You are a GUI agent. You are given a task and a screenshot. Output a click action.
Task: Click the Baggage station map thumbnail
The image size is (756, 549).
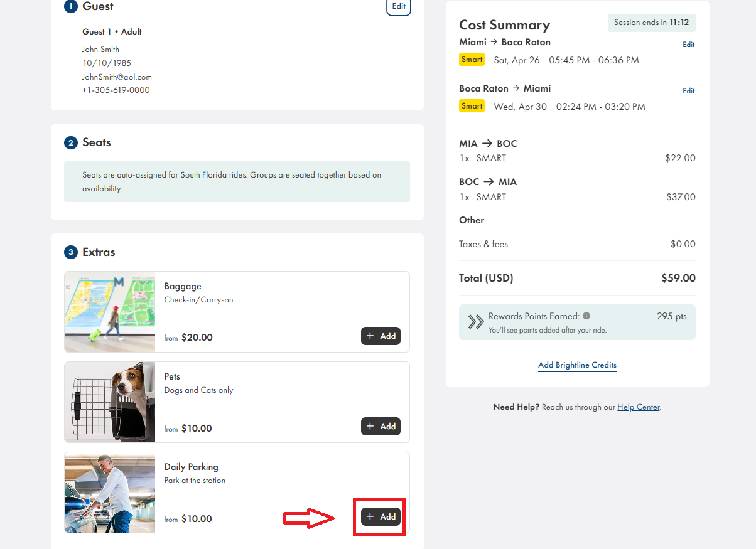tap(110, 312)
